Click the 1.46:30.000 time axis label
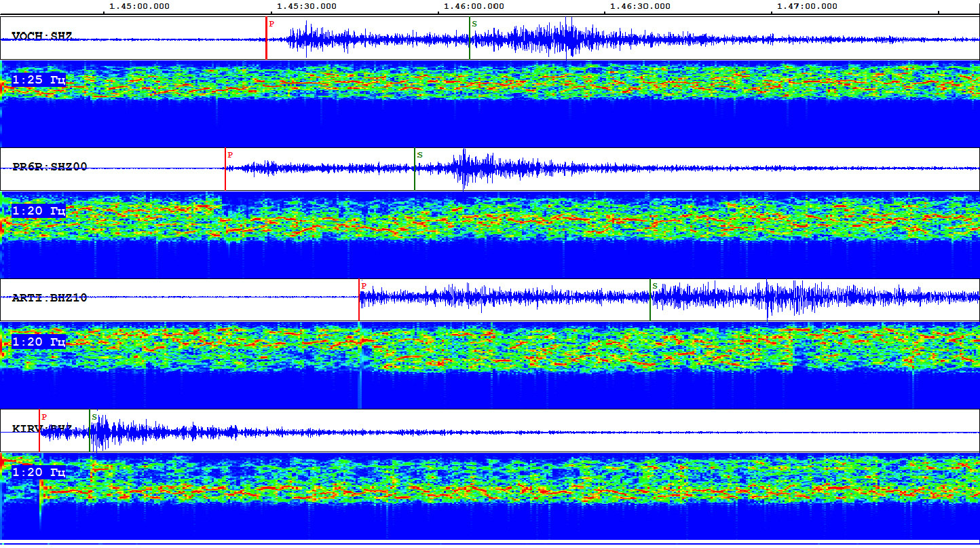The width and height of the screenshot is (980, 548). tap(640, 7)
